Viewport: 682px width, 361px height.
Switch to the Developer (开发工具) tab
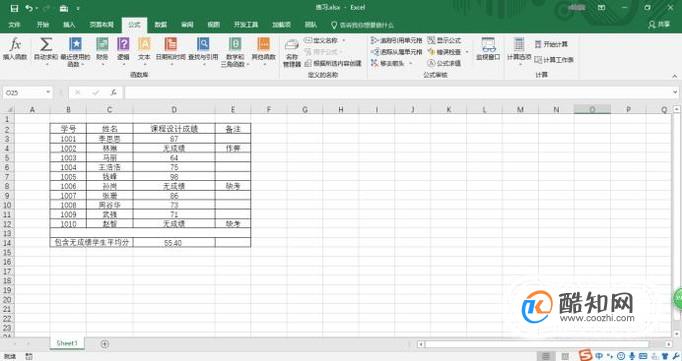[246, 25]
